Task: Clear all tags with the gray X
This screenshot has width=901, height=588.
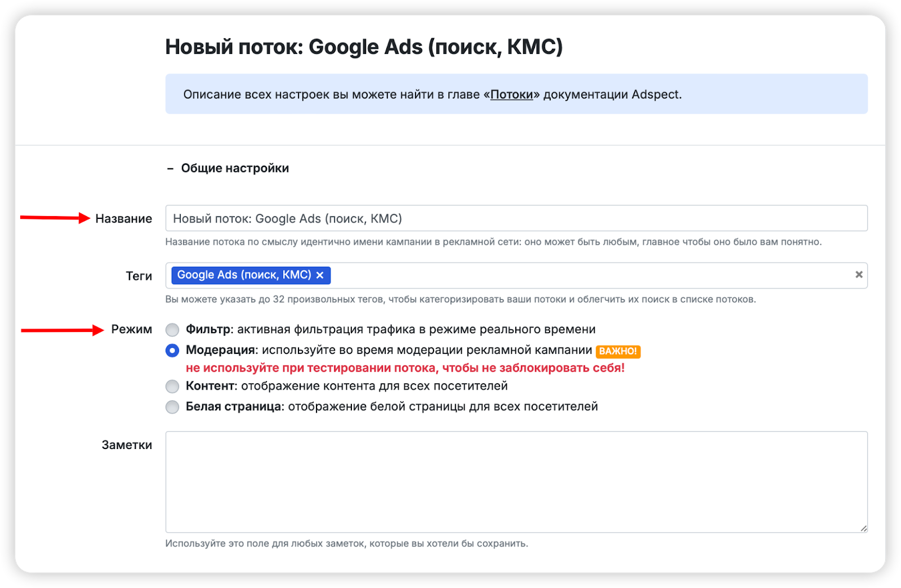Action: (859, 275)
